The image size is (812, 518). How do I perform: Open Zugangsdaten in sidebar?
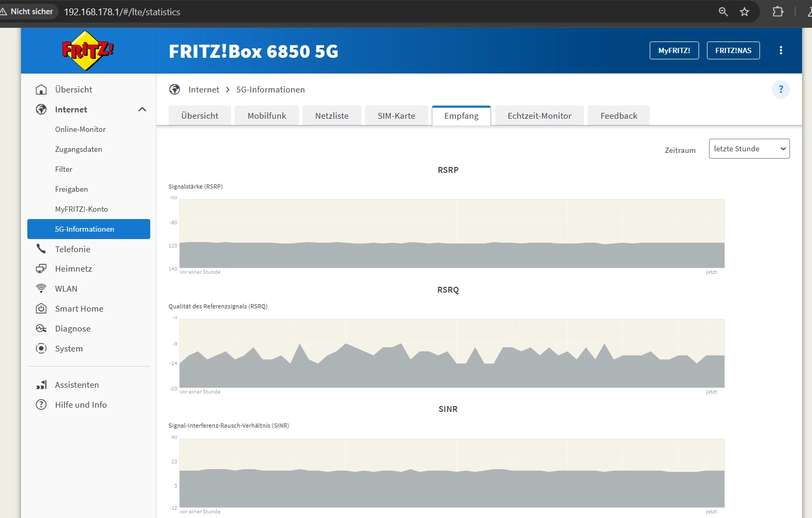click(79, 149)
